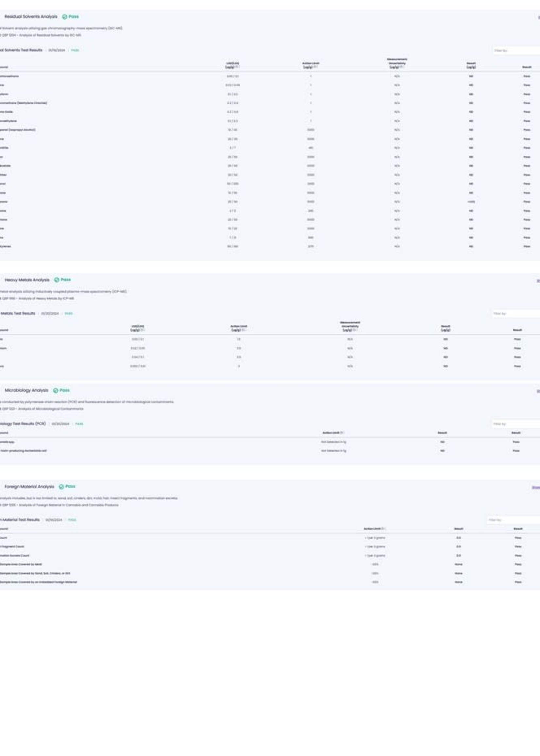Image resolution: width=540 pixels, height=756 pixels.
Task: Click info icon beside Microbiology Action Limit header
Action: tap(342, 433)
